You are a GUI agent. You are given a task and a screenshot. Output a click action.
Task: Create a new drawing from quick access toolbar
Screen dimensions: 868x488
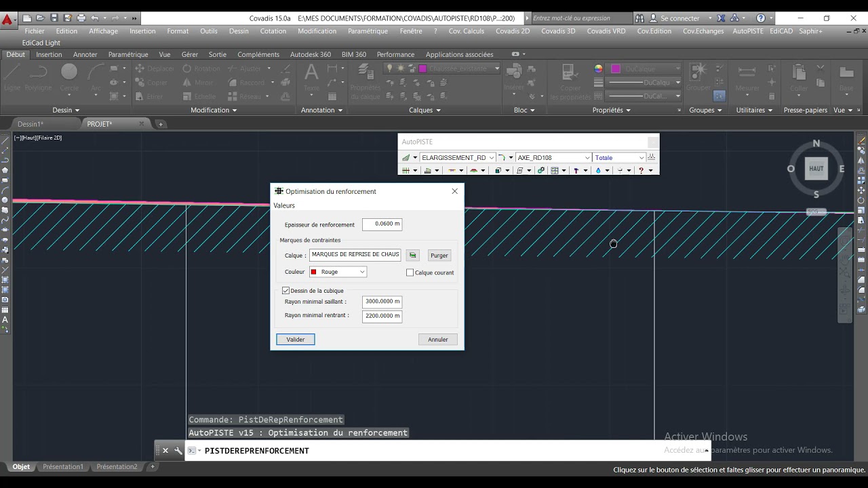point(27,18)
